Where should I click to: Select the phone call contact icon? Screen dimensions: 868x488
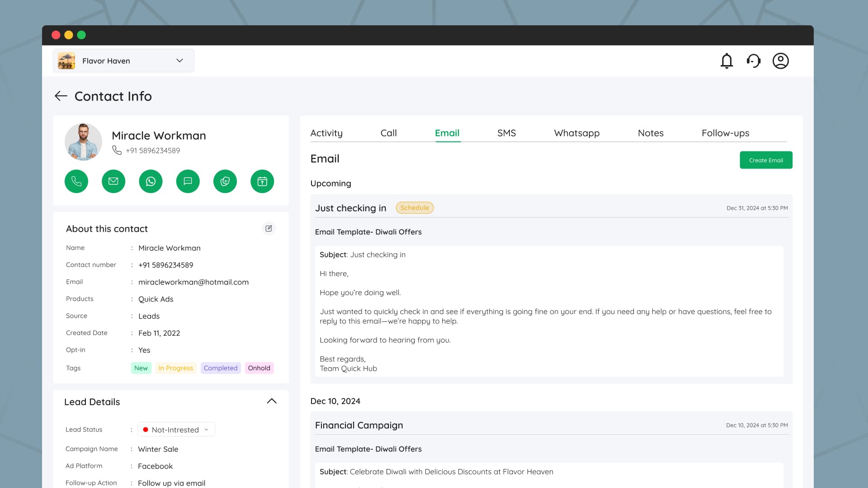(x=76, y=181)
